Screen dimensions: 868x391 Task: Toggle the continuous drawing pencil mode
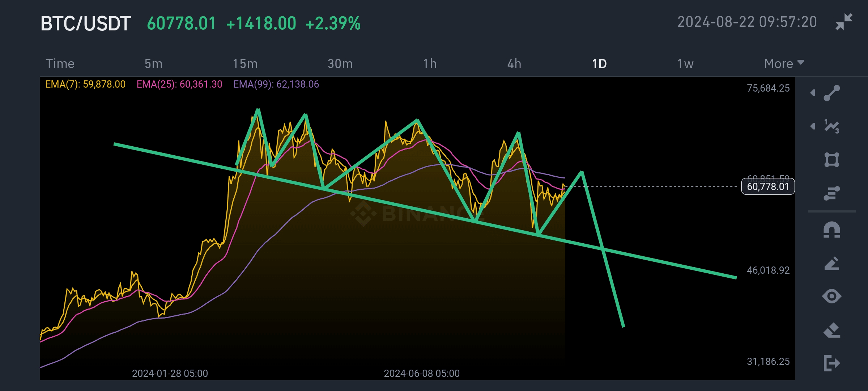831,264
